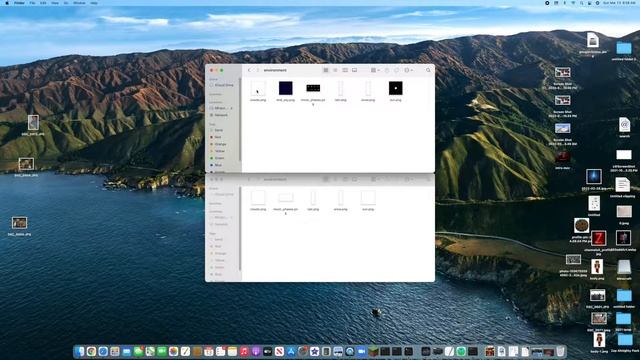Open the Finder menu in menu bar
This screenshot has height=360, width=640.
pyautogui.click(x=19, y=3)
